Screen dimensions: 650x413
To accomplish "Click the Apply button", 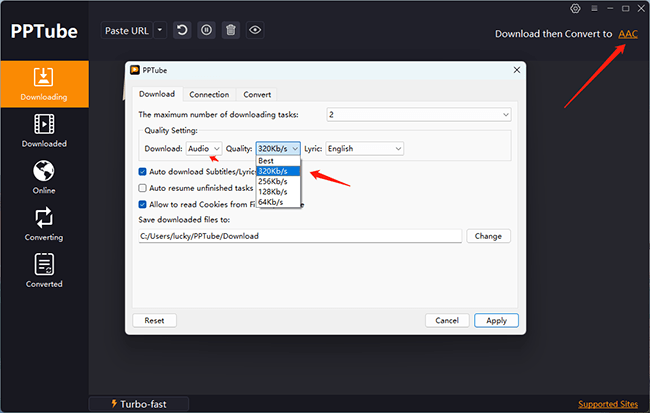I will (x=496, y=321).
